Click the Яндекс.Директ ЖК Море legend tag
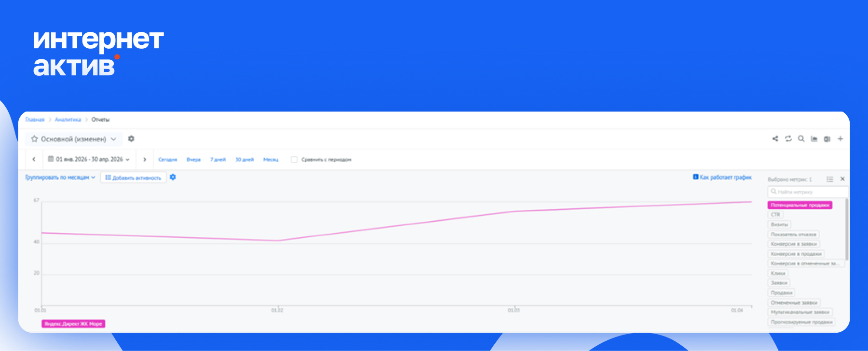Image resolution: width=868 pixels, height=351 pixels. pos(73,324)
